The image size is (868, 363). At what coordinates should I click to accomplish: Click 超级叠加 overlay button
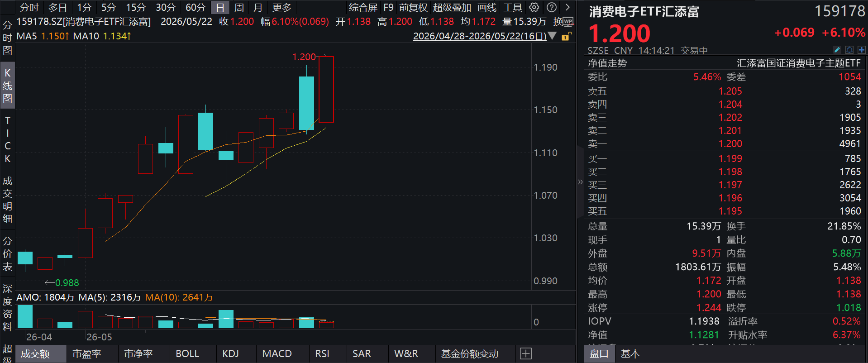(452, 7)
